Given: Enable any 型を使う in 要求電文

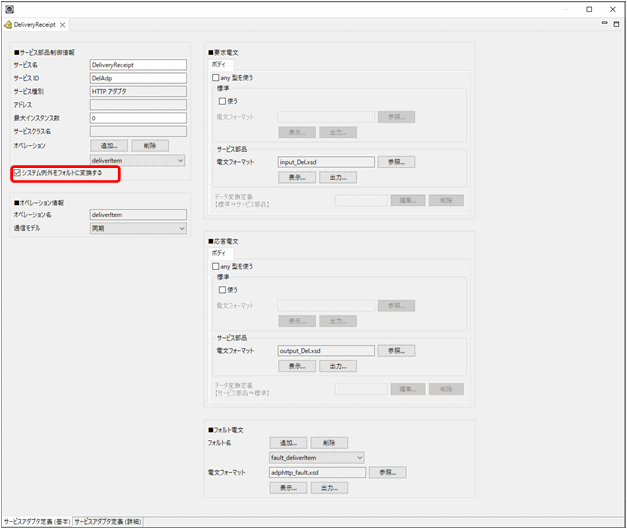Looking at the screenshot, I should coord(216,76).
